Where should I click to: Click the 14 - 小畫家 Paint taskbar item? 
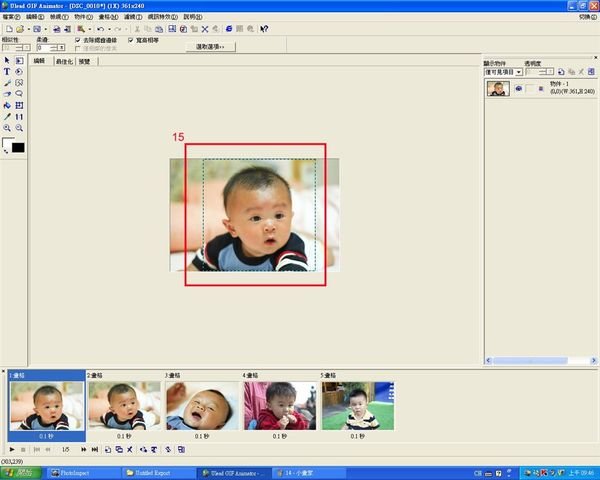click(x=308, y=473)
